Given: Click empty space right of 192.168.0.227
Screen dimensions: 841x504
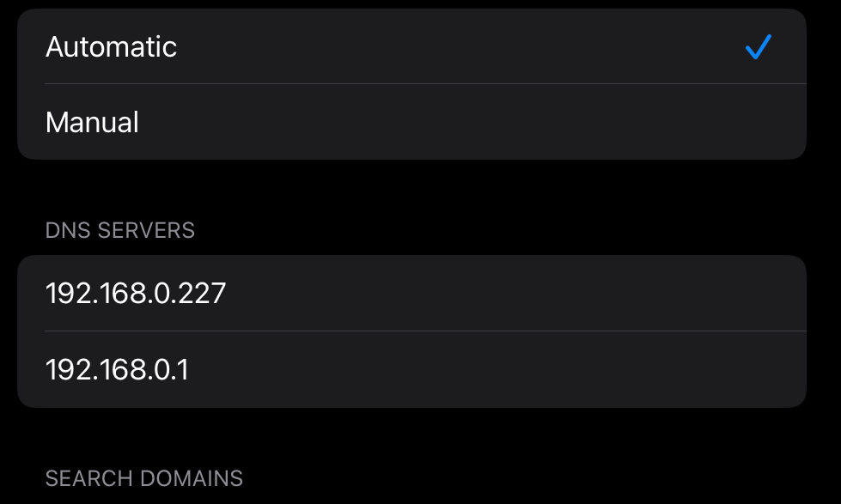Looking at the screenshot, I should point(515,294).
